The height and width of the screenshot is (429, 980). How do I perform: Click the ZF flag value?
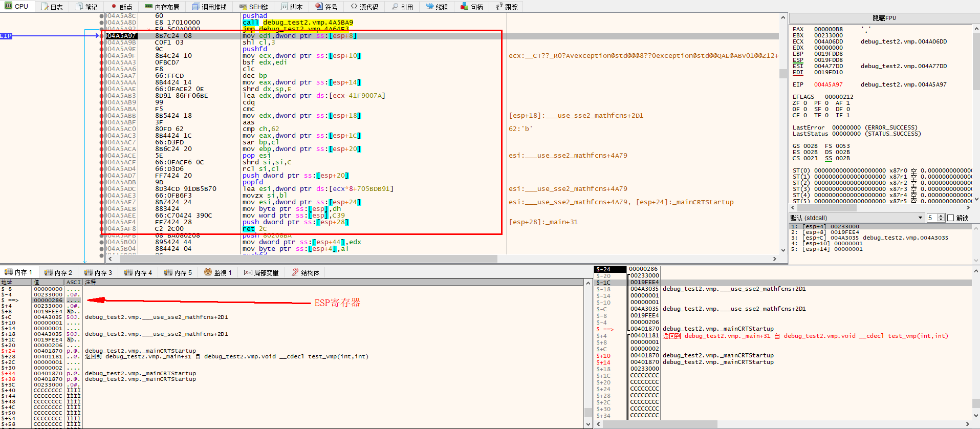tap(806, 103)
